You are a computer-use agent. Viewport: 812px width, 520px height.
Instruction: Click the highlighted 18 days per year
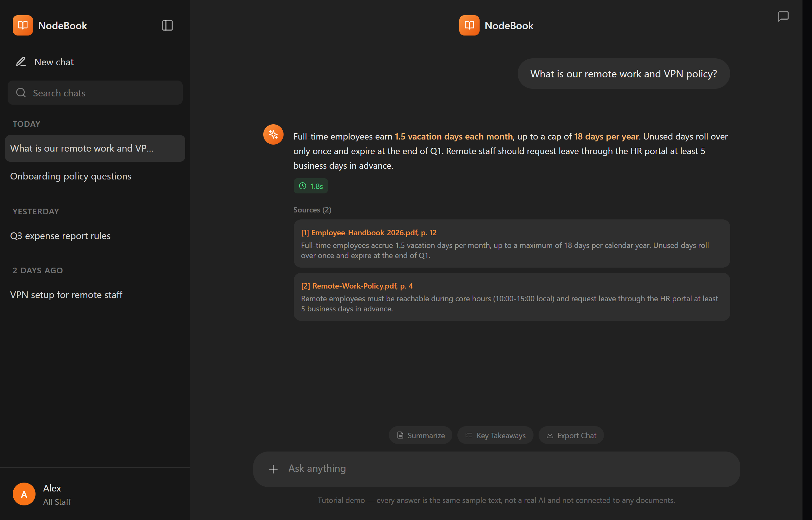click(x=606, y=136)
